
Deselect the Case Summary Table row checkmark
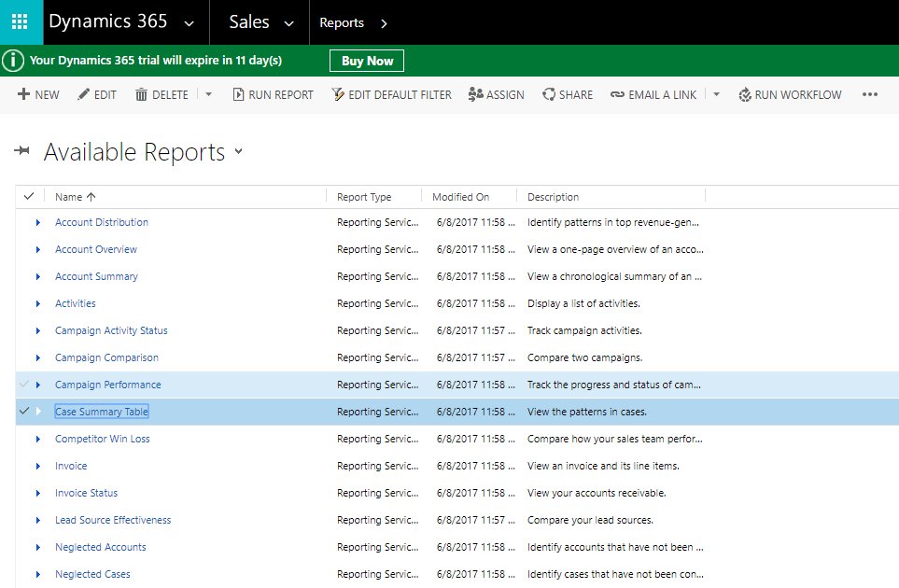pos(24,411)
